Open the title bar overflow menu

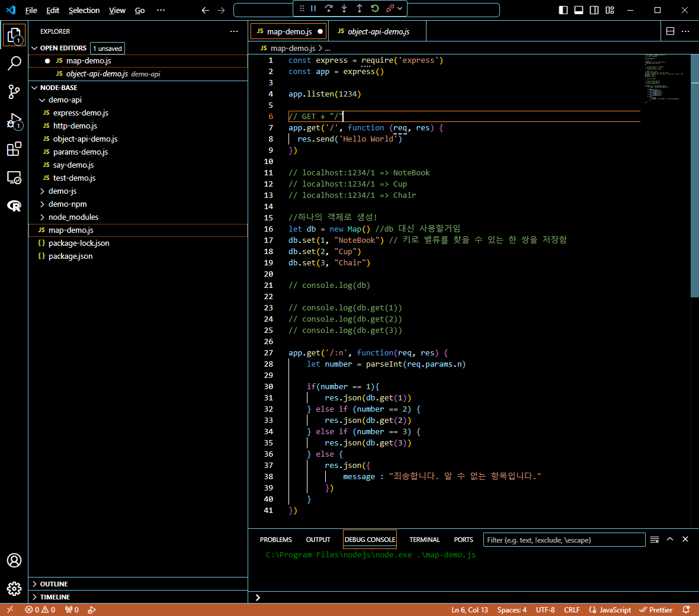coord(161,10)
